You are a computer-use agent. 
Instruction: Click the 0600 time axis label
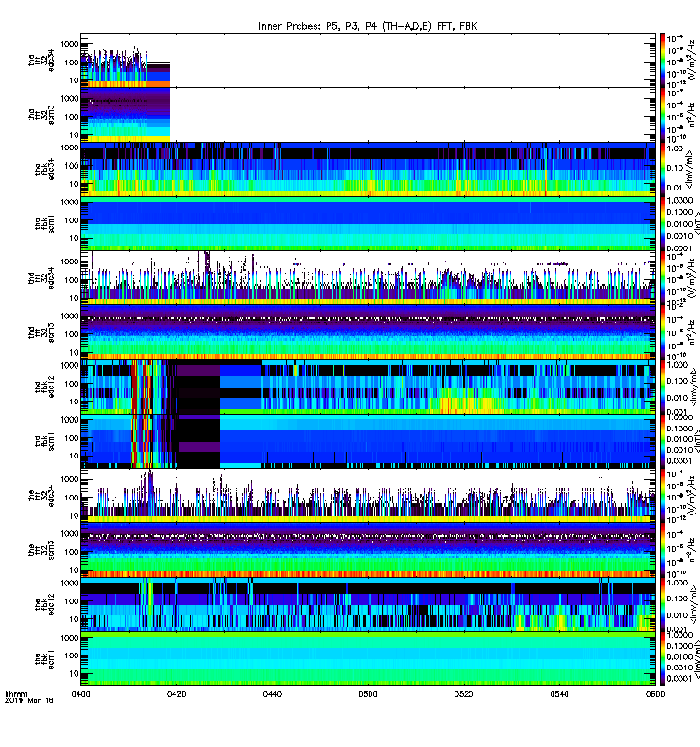pyautogui.click(x=655, y=694)
